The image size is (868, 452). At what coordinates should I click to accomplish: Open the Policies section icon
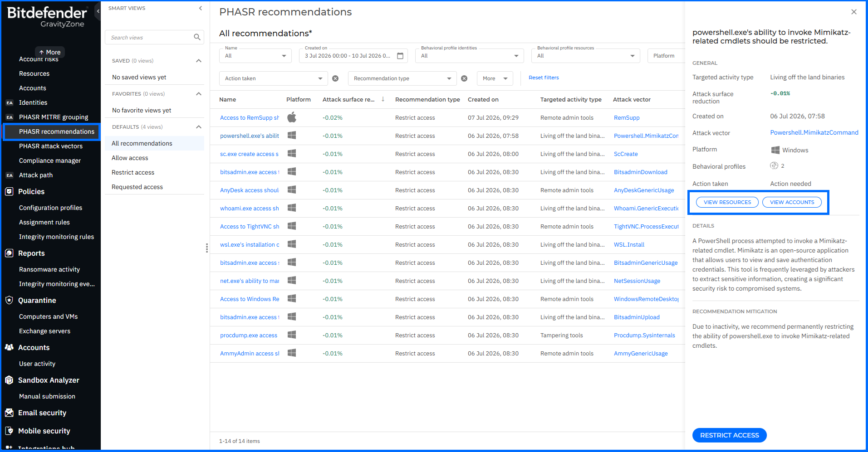pyautogui.click(x=9, y=191)
